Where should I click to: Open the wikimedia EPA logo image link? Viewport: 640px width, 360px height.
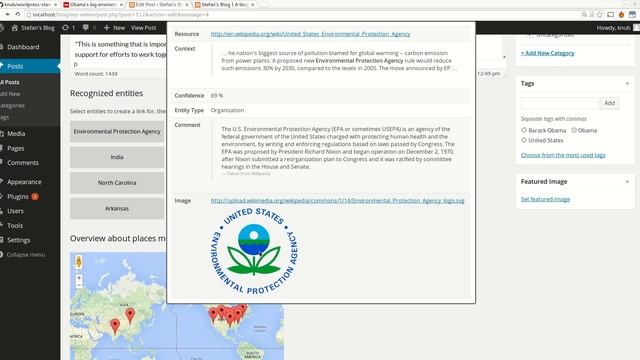[x=338, y=200]
